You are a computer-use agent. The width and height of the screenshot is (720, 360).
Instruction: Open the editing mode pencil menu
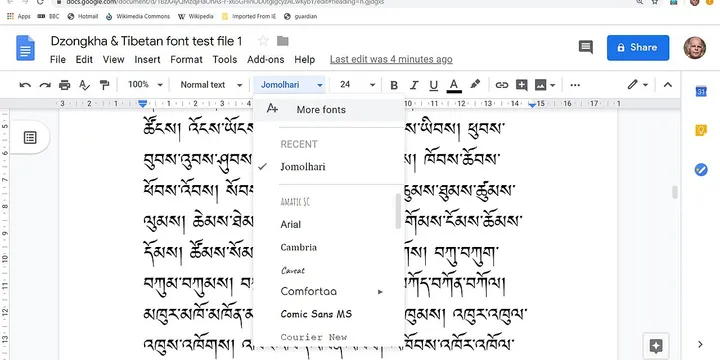(638, 84)
